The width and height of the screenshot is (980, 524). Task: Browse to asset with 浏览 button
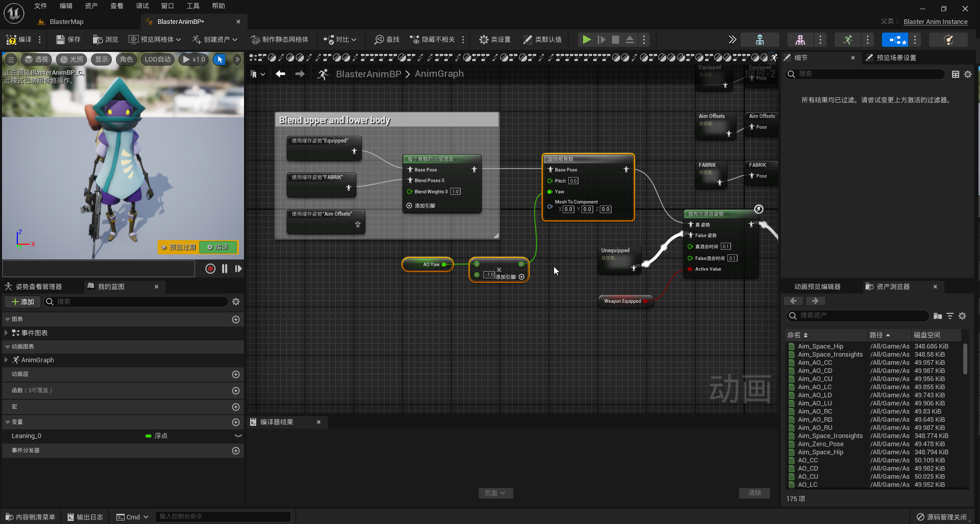click(x=105, y=39)
